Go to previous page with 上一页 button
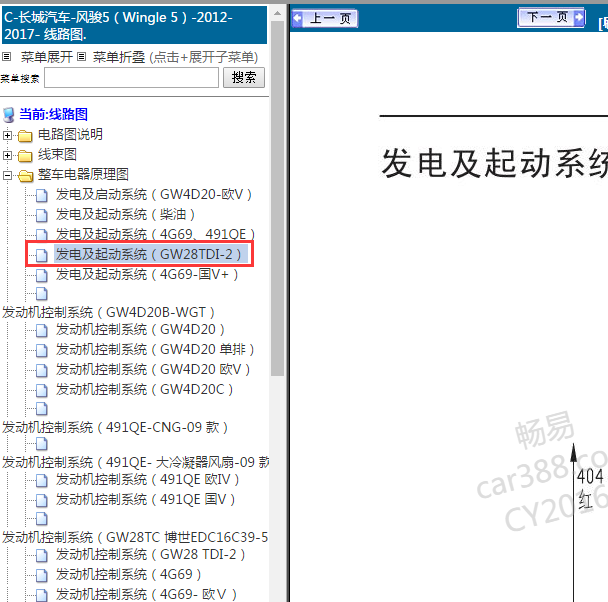 point(325,18)
